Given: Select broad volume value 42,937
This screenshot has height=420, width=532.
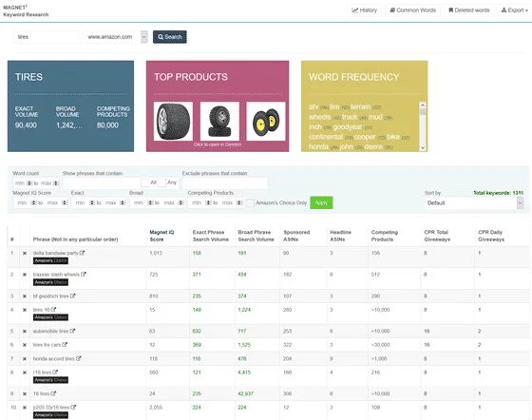Looking at the screenshot, I should coord(246,394).
